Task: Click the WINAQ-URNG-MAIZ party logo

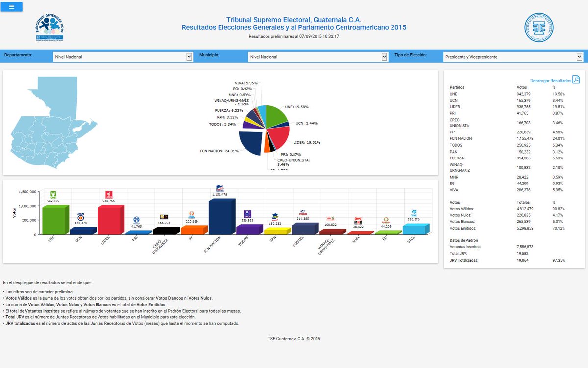Action: pyautogui.click(x=330, y=219)
